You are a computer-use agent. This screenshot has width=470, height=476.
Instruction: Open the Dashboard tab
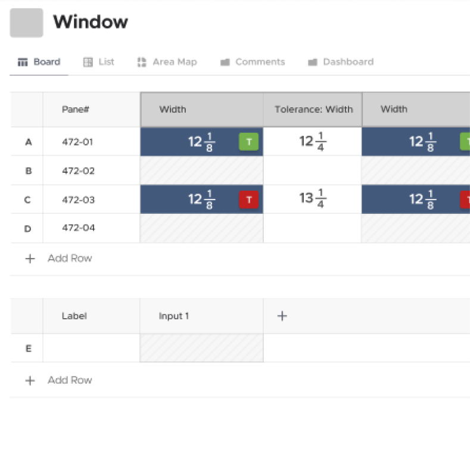341,62
